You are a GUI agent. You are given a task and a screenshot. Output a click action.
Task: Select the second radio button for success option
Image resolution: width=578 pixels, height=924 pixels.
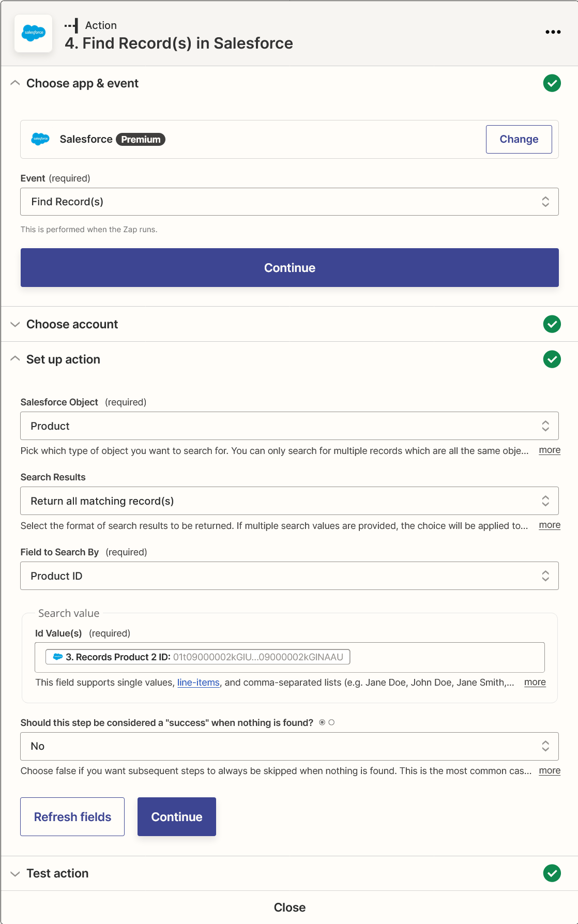click(x=331, y=722)
